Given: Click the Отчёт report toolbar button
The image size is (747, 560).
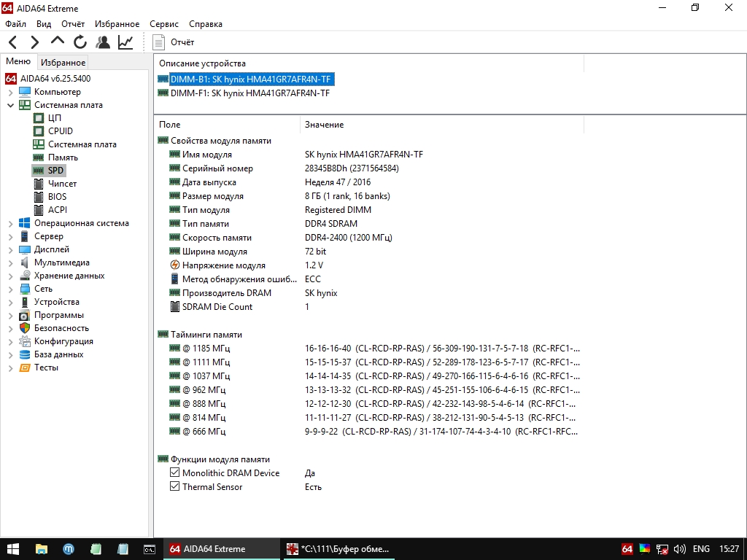Looking at the screenshot, I should 174,42.
